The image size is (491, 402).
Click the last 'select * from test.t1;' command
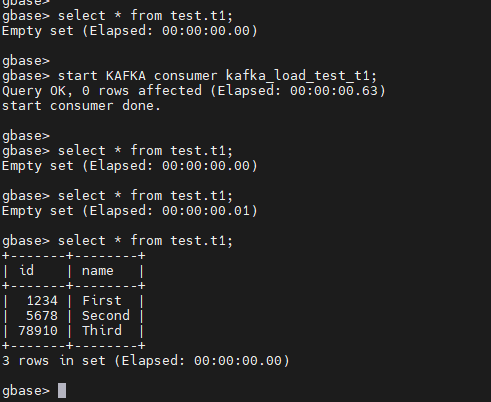tap(145, 241)
